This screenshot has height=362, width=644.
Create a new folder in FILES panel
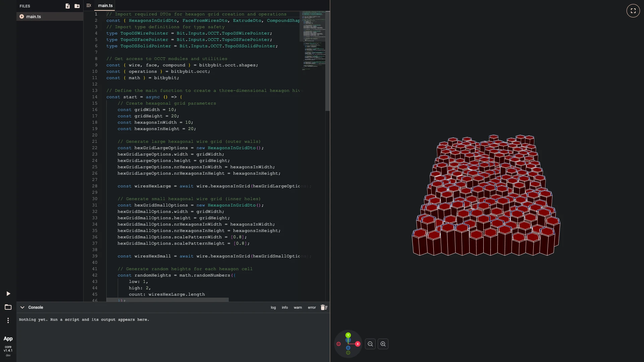(x=77, y=6)
